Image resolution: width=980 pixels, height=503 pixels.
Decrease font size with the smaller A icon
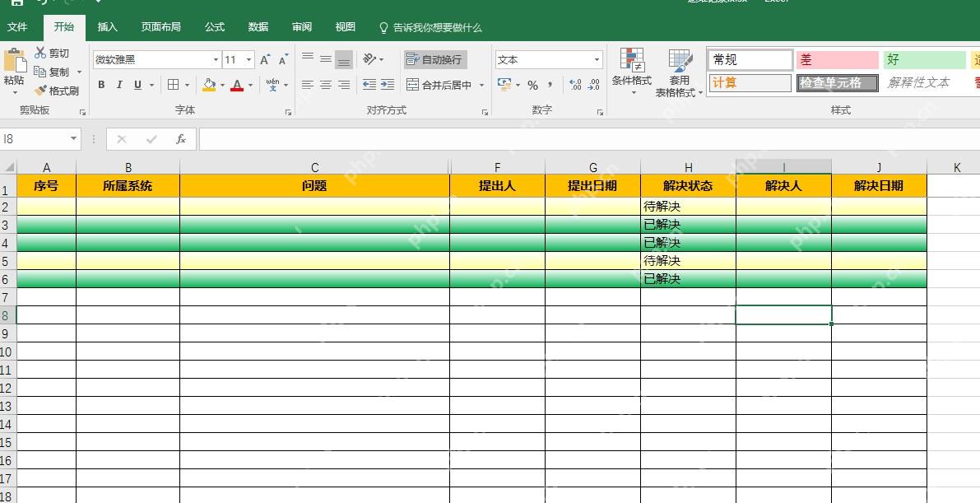[283, 59]
